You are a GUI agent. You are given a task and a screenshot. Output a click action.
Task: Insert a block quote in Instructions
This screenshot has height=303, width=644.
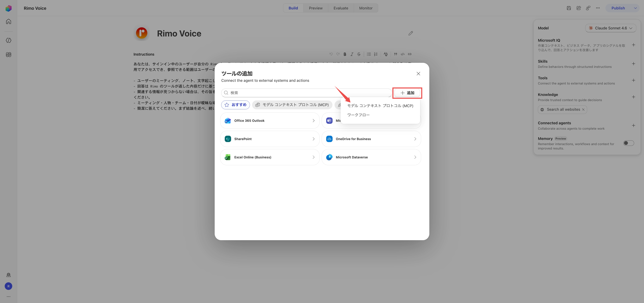(395, 54)
